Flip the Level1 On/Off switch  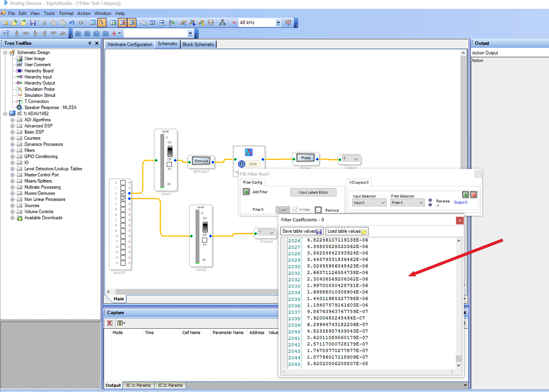[170, 151]
